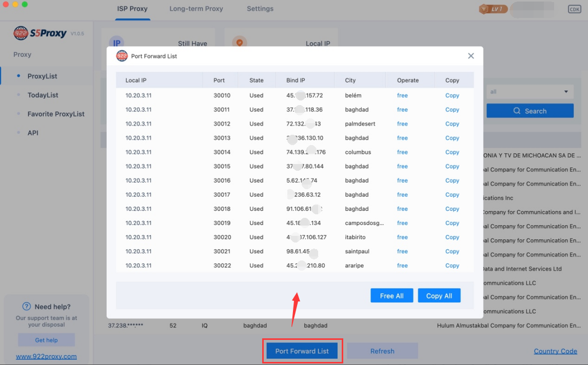Free the port 30014 columbus entry
The height and width of the screenshot is (365, 588).
pos(402,152)
